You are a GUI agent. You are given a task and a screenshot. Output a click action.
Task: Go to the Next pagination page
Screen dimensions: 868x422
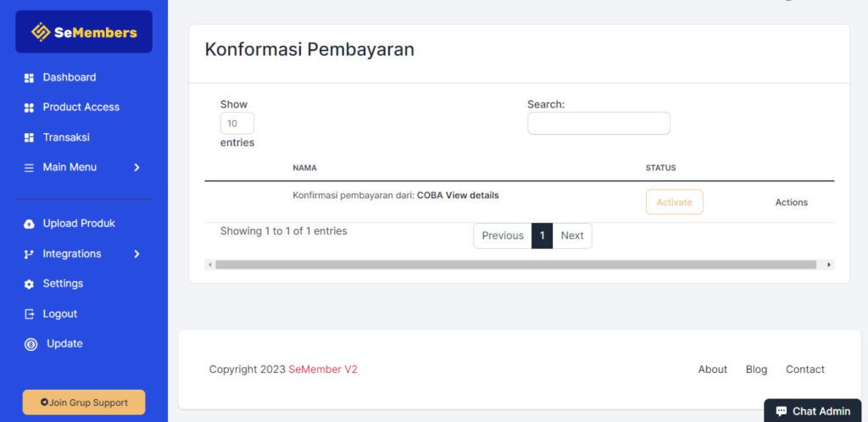click(x=572, y=236)
